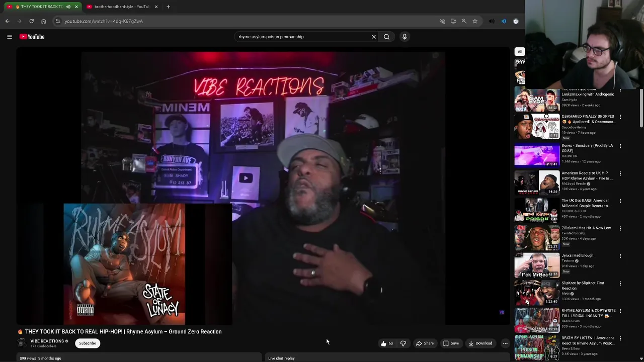644x362 pixels.
Task: Open the YouTube hamburger guide menu
Action: (10, 37)
